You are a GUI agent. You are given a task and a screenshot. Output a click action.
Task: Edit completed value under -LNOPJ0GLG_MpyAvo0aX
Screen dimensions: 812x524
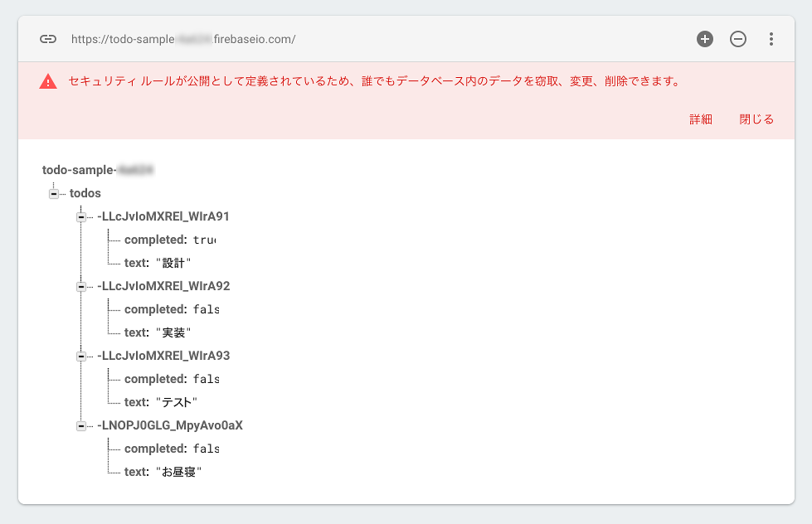click(x=206, y=449)
